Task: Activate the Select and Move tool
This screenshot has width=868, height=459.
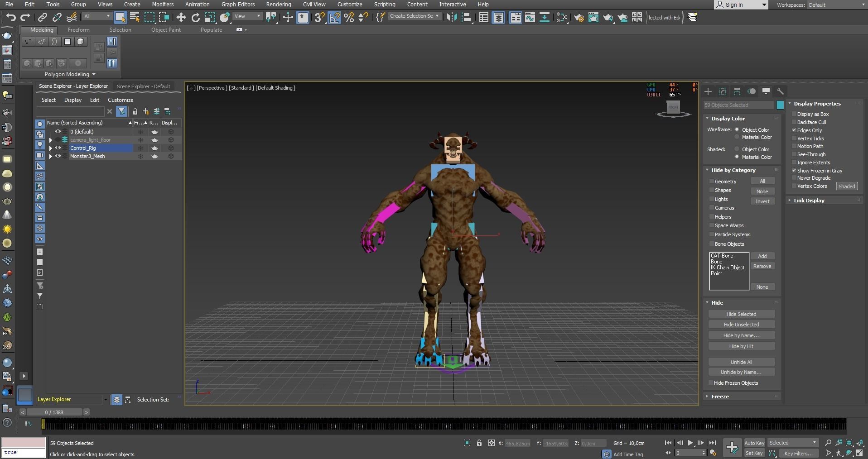Action: tap(181, 17)
